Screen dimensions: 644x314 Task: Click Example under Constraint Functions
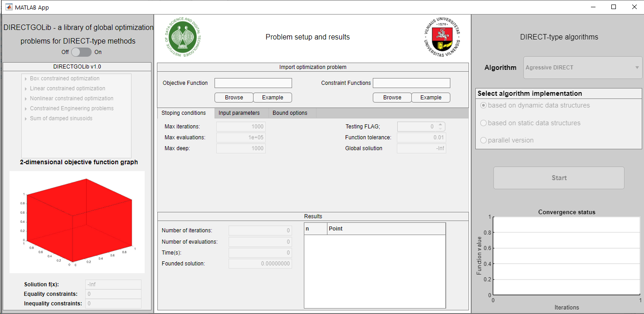pyautogui.click(x=431, y=98)
